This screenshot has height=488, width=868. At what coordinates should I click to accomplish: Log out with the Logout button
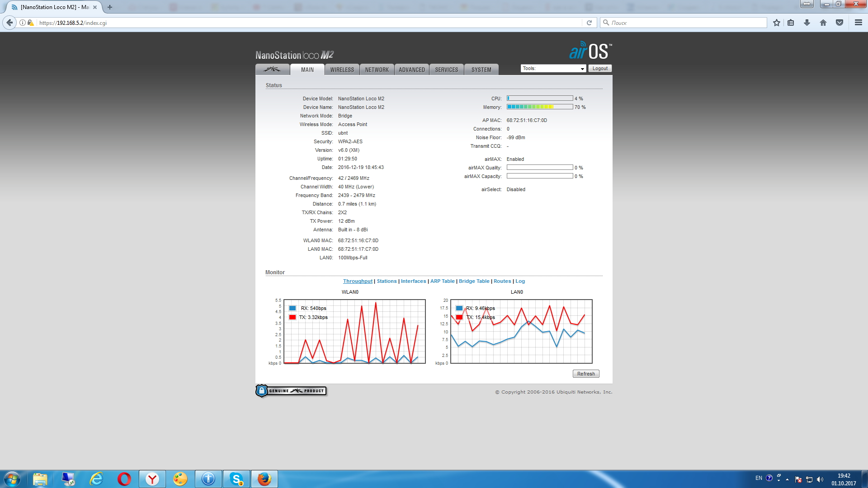pos(600,69)
